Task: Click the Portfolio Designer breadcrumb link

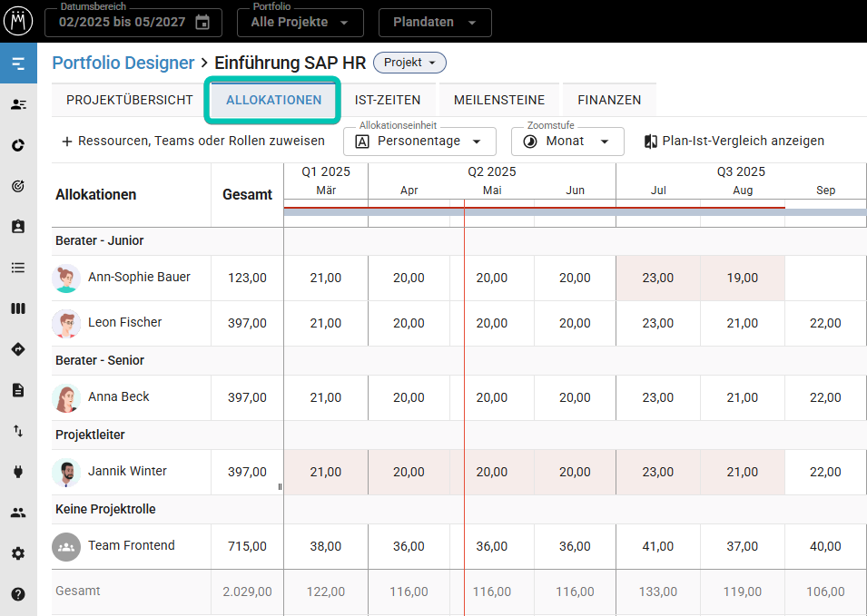Action: coord(123,63)
